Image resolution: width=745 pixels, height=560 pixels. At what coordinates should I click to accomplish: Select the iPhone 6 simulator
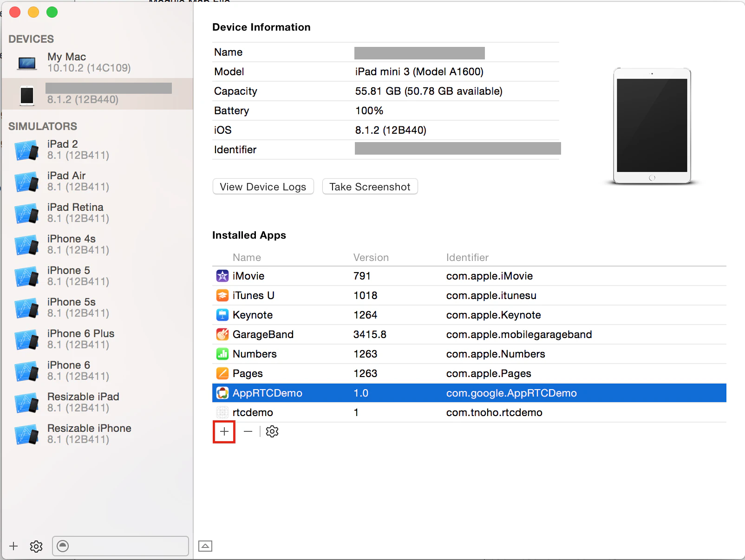tap(98, 371)
